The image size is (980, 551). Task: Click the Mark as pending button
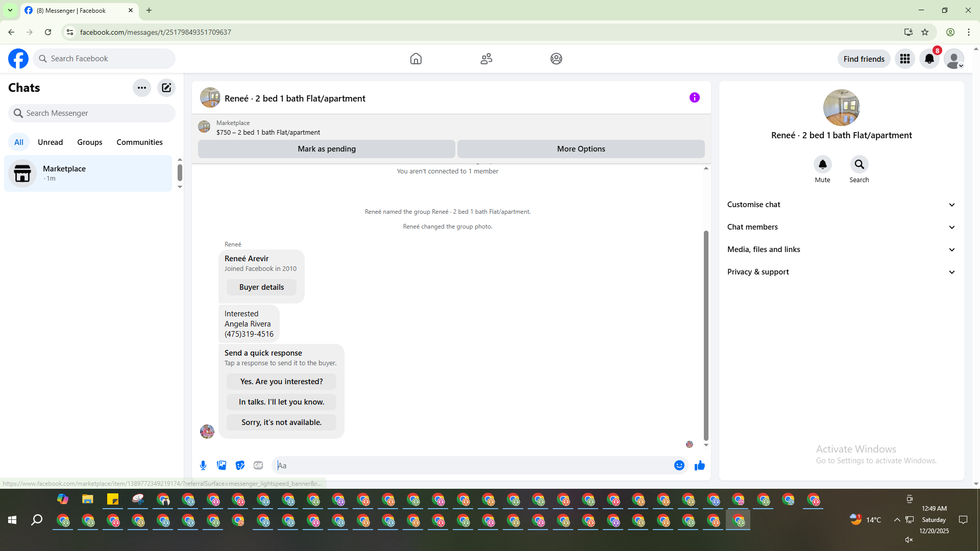(327, 149)
